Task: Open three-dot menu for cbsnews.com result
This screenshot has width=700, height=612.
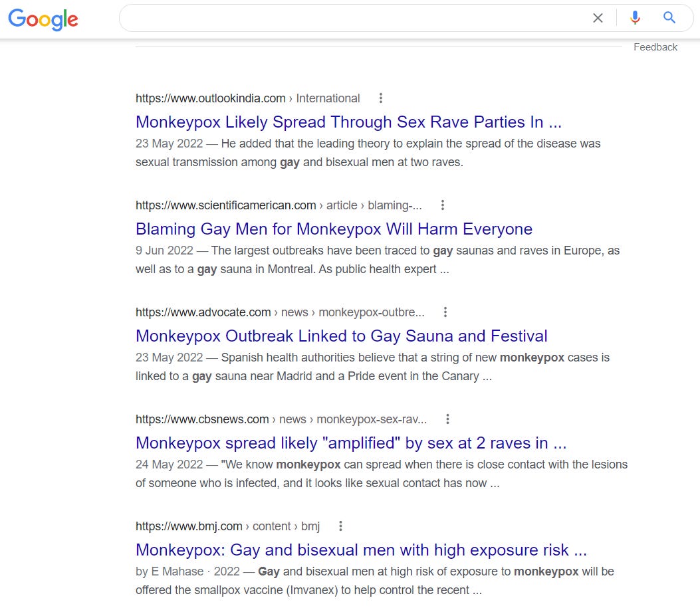Action: coord(448,419)
